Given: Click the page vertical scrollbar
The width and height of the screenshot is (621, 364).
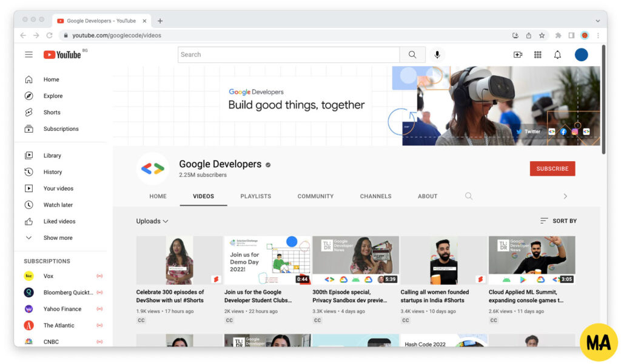Looking at the screenshot, I should 603,100.
